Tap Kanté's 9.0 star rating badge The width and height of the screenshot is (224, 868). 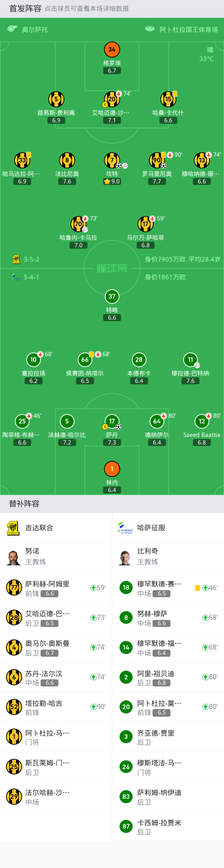pos(112,181)
